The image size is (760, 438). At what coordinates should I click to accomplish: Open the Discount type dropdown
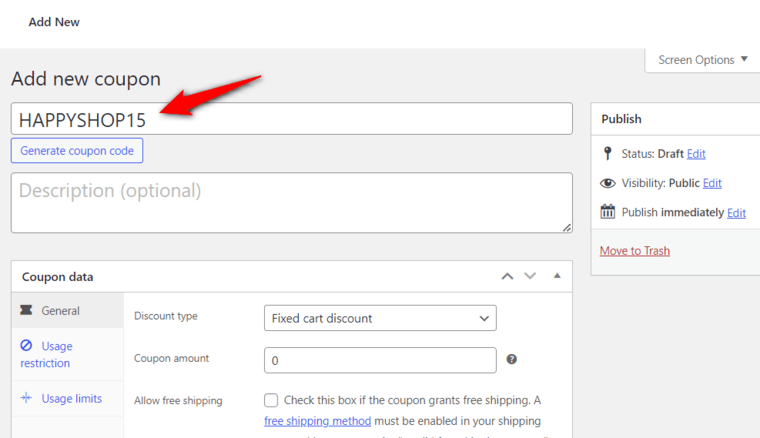coord(380,318)
